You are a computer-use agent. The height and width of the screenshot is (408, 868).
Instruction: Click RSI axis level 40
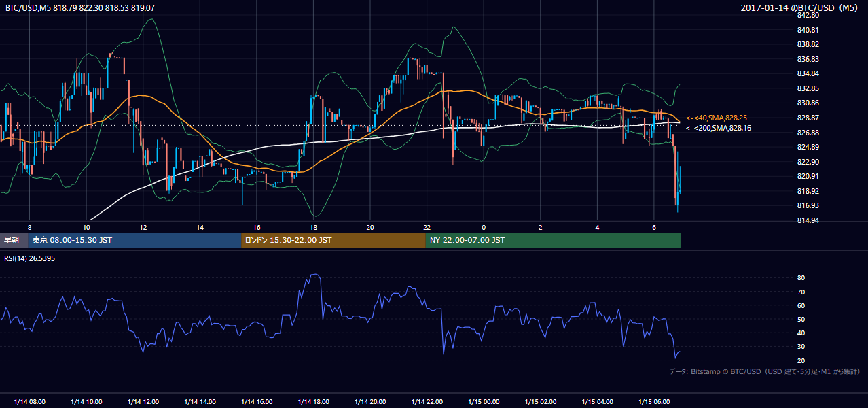[801, 333]
